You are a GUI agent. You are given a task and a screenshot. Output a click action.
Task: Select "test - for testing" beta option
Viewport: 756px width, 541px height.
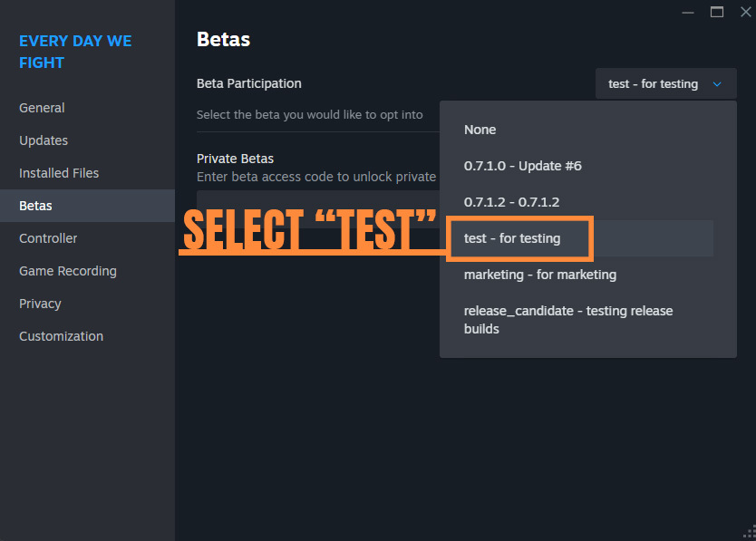pos(512,238)
